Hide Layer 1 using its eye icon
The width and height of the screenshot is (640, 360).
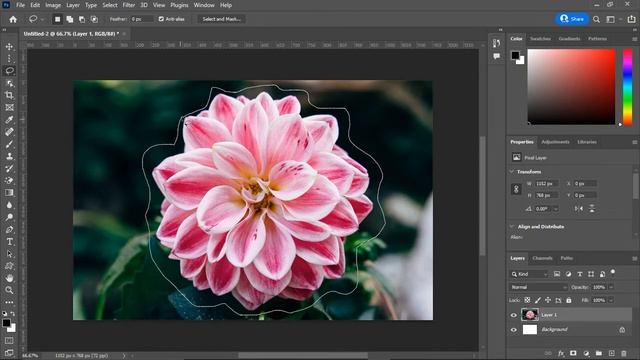[x=514, y=315]
